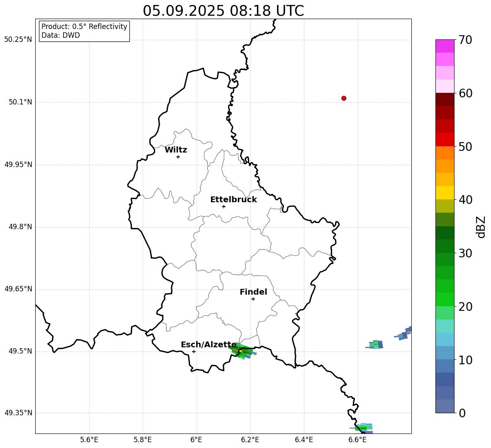
Task: Click the Findel station label
Action: coord(253,292)
